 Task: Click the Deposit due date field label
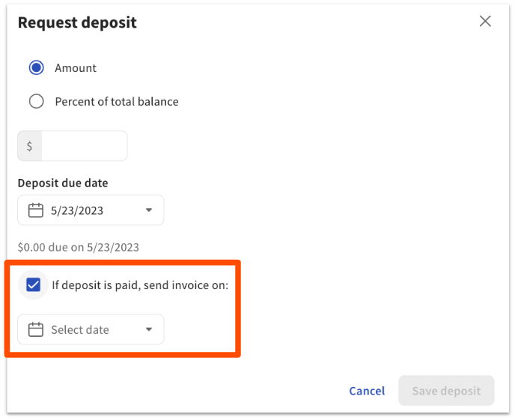(x=63, y=183)
